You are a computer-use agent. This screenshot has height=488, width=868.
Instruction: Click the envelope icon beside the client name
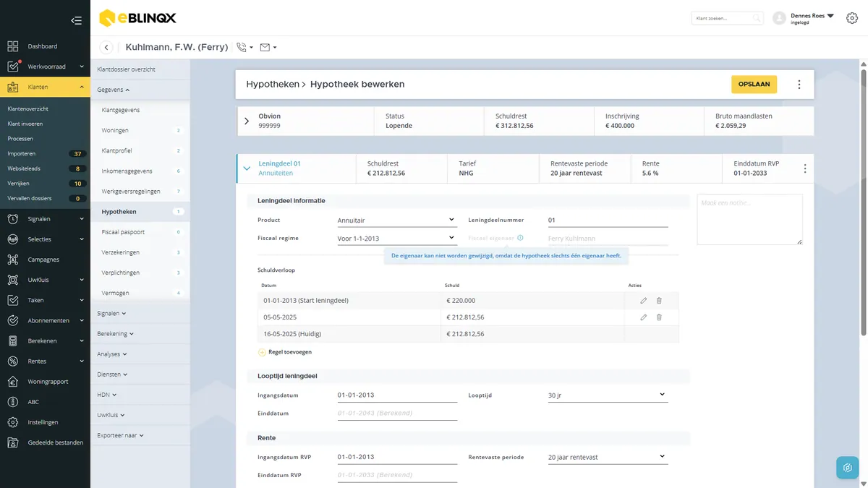pyautogui.click(x=265, y=48)
